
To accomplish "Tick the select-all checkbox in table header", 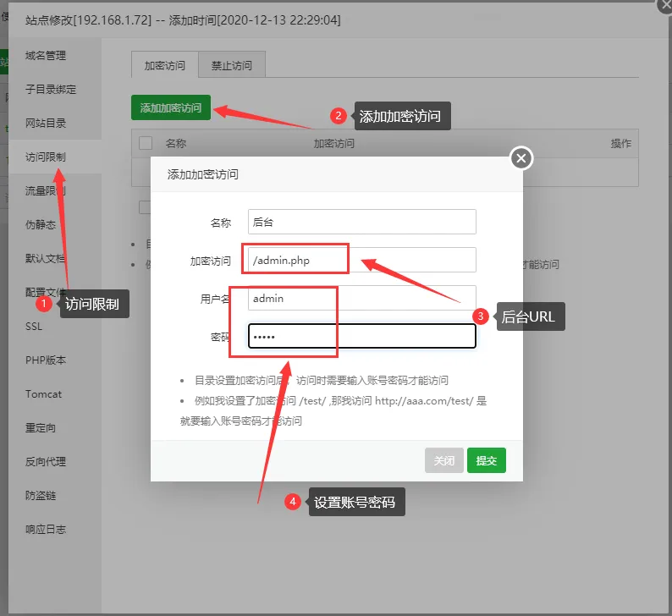I will 146,144.
